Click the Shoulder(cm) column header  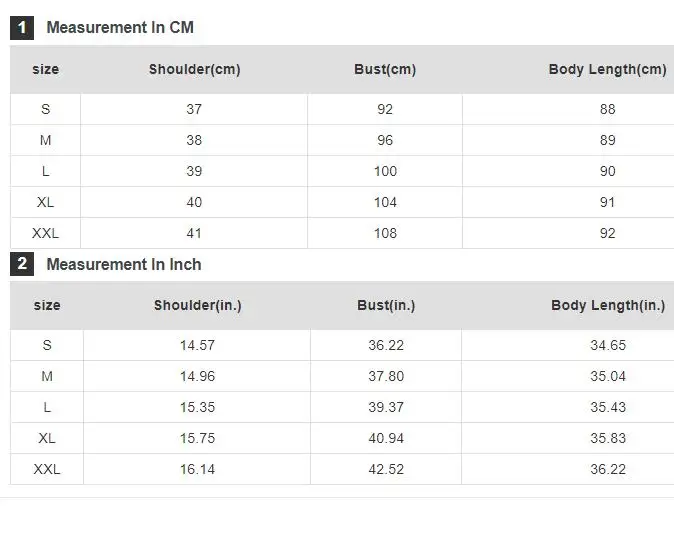coord(194,69)
